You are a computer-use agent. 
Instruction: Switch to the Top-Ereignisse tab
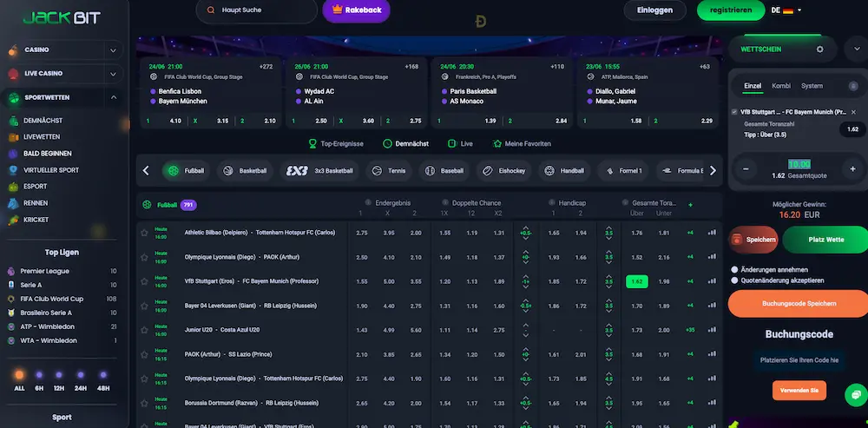coord(336,143)
